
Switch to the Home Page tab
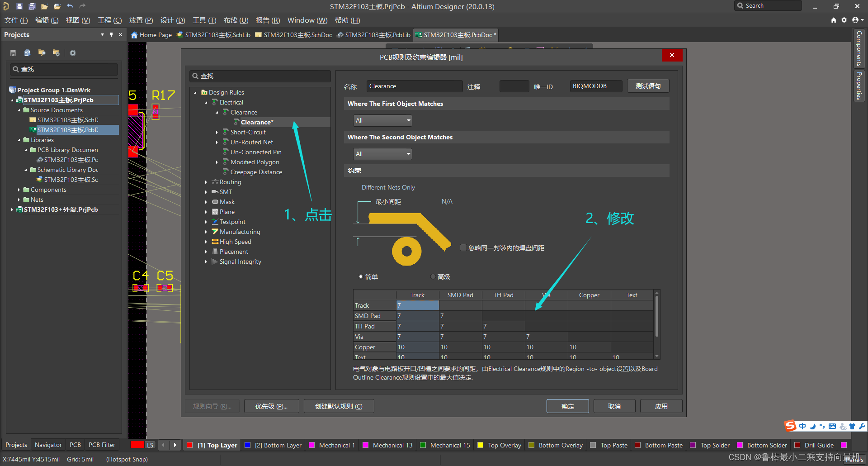tap(151, 35)
